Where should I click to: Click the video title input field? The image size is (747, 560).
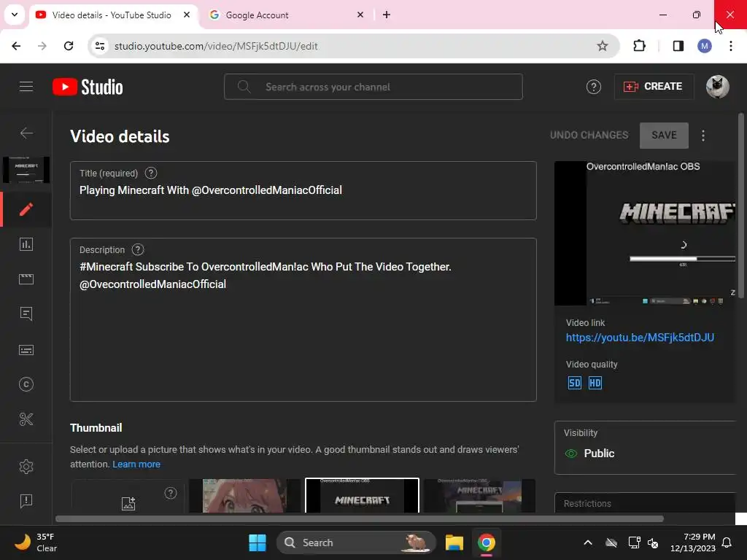303,190
